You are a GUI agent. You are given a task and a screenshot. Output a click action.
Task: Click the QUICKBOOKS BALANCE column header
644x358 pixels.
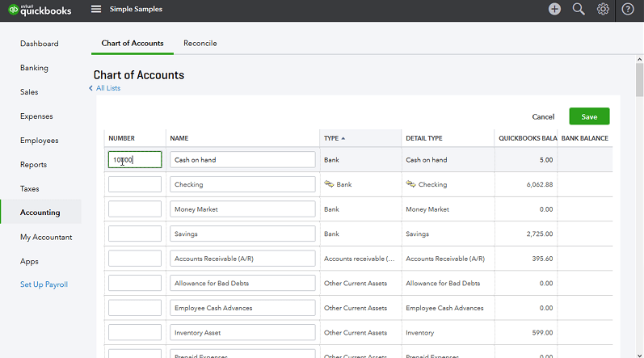tap(528, 138)
